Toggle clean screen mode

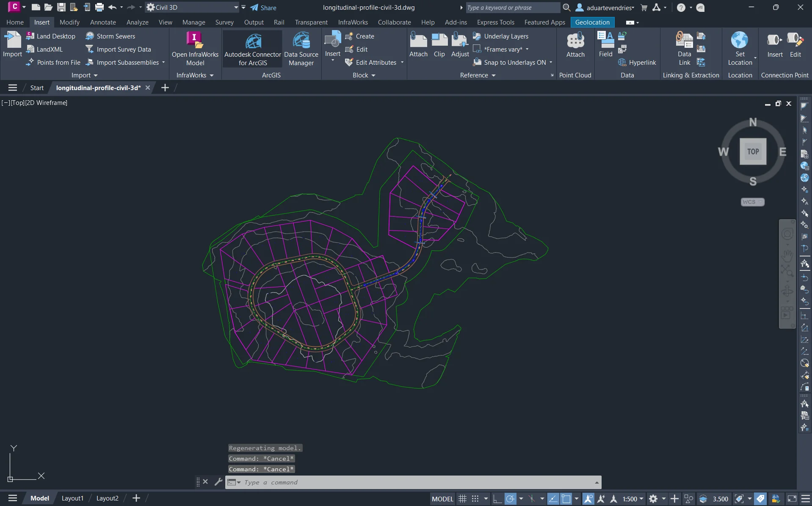792,499
